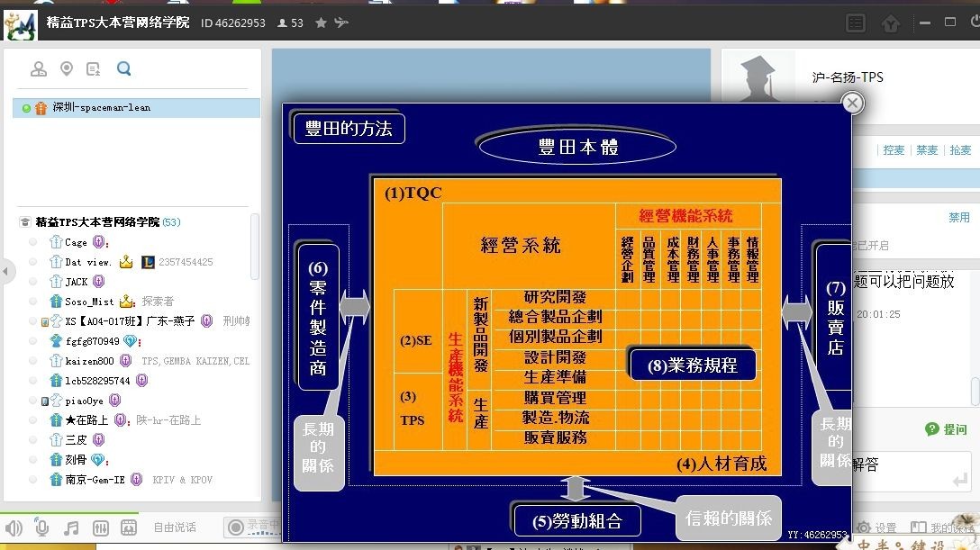Click the 提问 ask question button
Screen dimensions: 980x550
(947, 428)
